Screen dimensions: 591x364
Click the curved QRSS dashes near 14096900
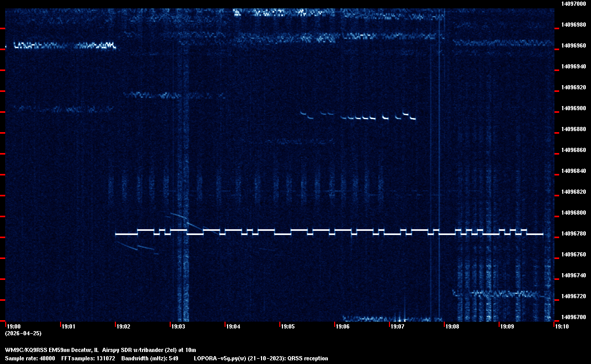coord(358,115)
